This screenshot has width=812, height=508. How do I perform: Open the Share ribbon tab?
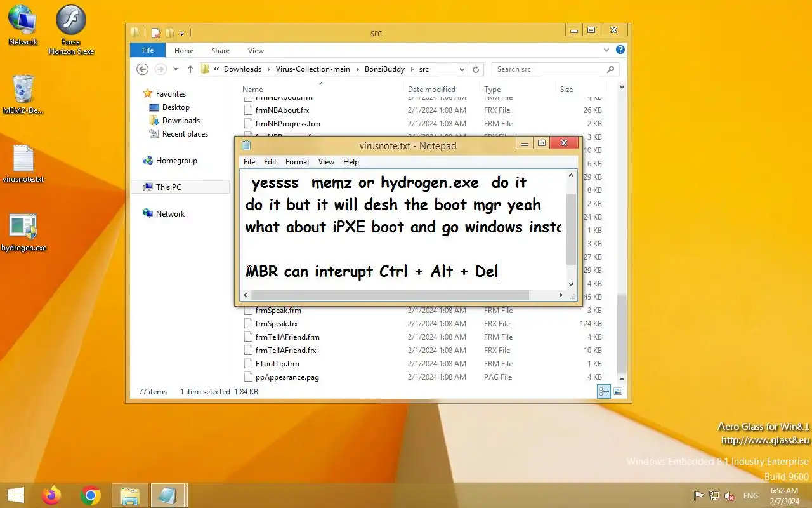221,51
